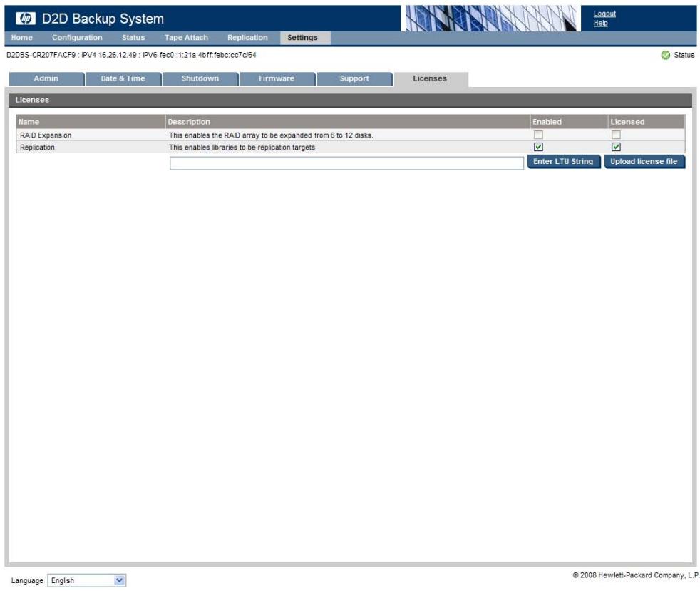Switch to the Admin tab
Image resolution: width=700 pixels, height=591 pixels.
[46, 78]
